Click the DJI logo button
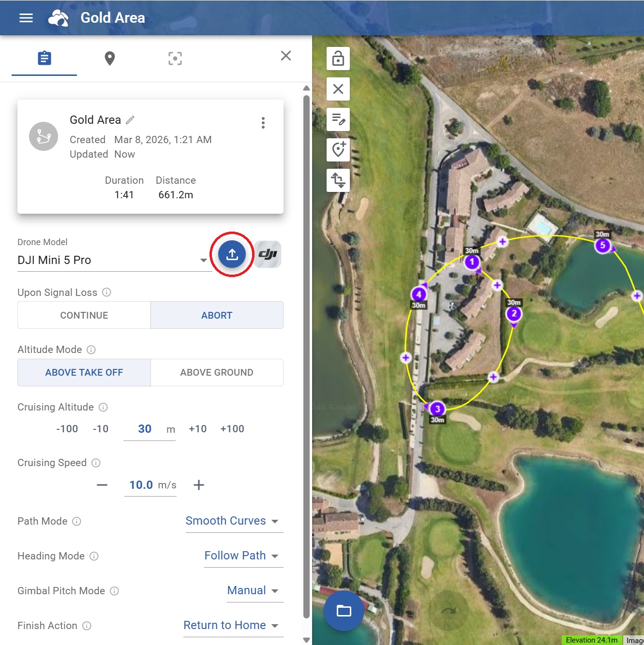Viewport: 644px width, 645px height. pos(268,254)
